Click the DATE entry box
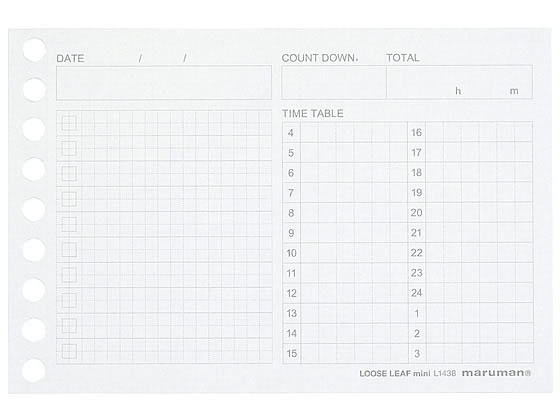 [164, 82]
